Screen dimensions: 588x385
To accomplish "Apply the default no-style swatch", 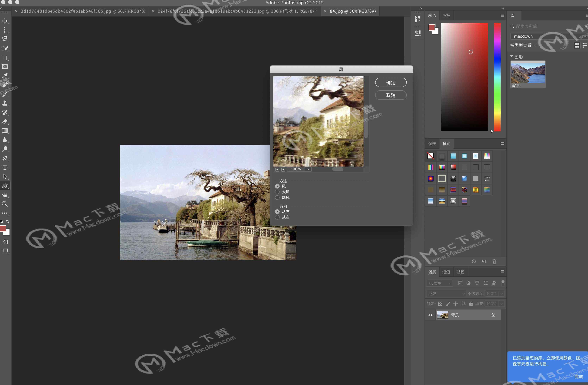I will pyautogui.click(x=431, y=156).
